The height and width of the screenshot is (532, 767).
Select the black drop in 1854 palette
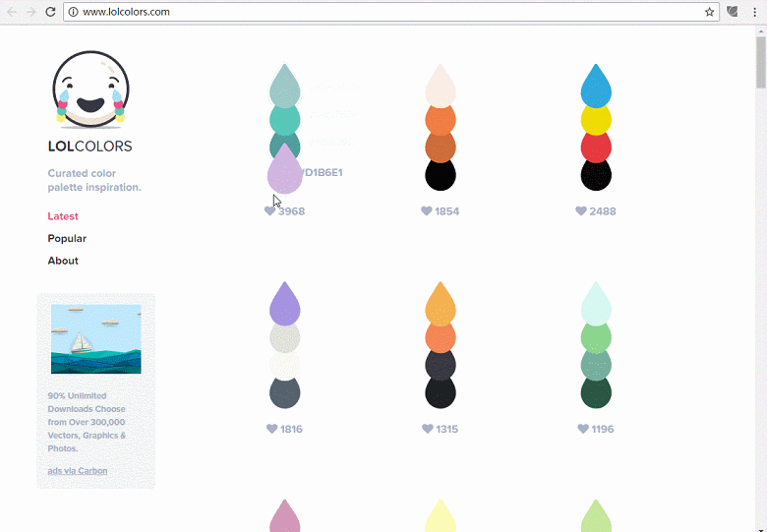[441, 176]
